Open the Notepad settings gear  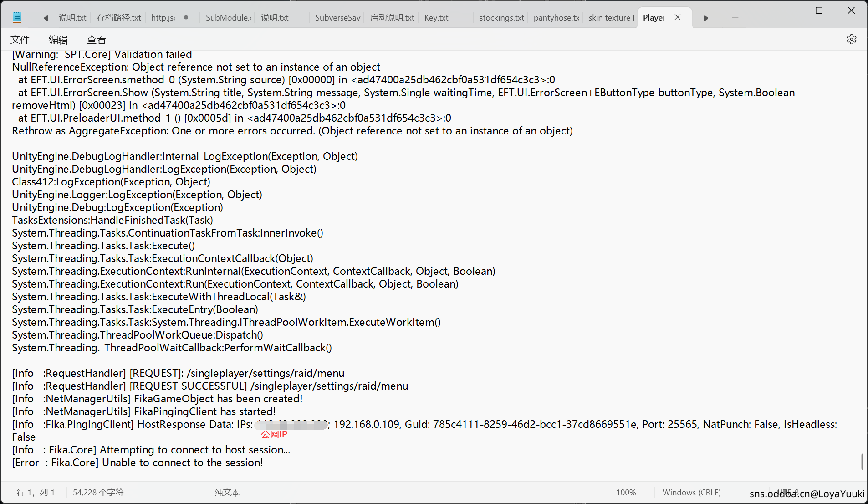click(851, 39)
